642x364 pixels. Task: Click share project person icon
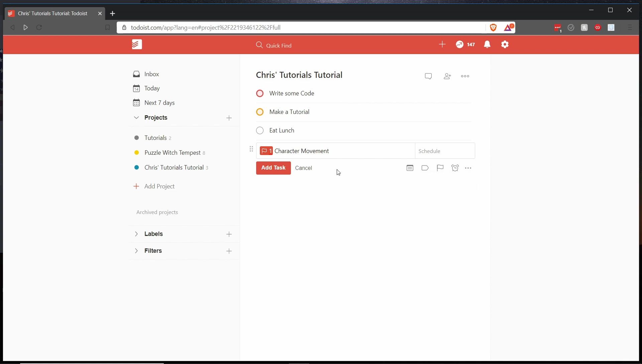point(447,76)
